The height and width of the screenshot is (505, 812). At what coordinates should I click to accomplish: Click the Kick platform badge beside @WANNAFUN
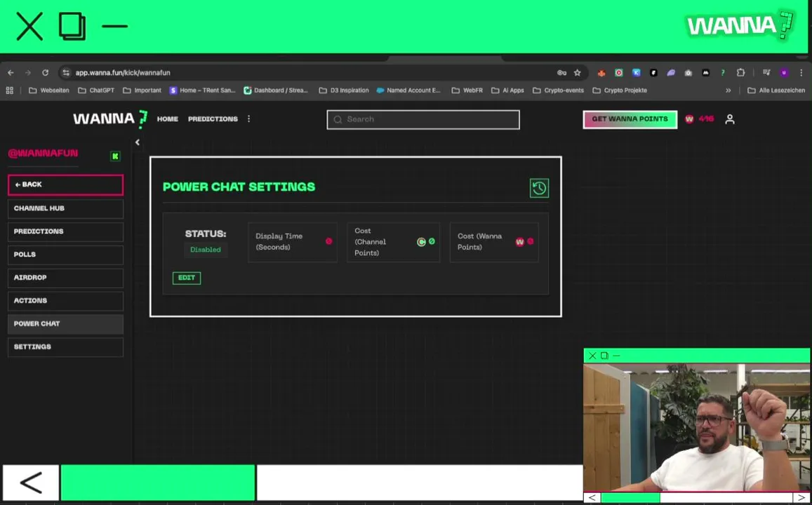coord(115,156)
